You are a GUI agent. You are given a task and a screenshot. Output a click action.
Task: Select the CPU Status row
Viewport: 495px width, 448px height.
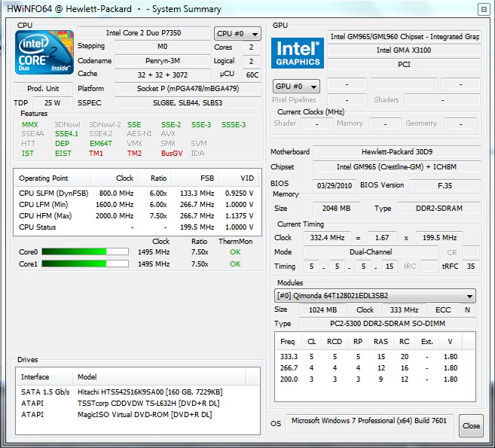tap(136, 227)
